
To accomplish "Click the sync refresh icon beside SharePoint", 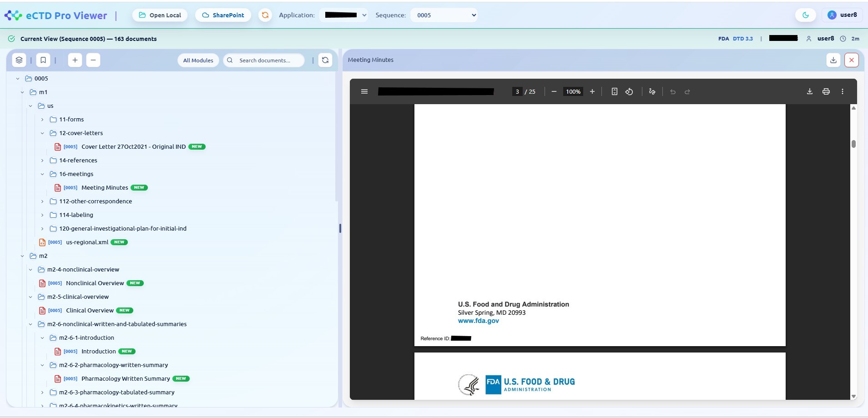I will [x=265, y=15].
